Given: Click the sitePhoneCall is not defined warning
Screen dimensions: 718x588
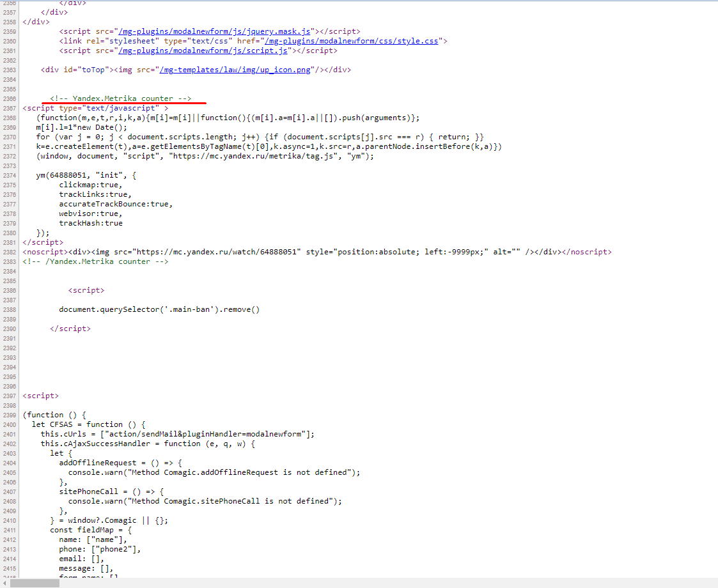Looking at the screenshot, I should pyautogui.click(x=205, y=502).
